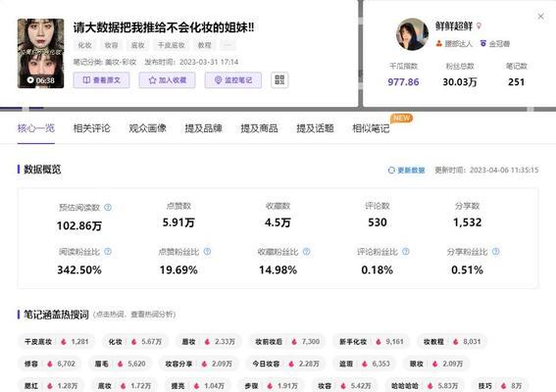Click the 收藏数 value 4.5万
The height and width of the screenshot is (392, 556).
tap(278, 222)
